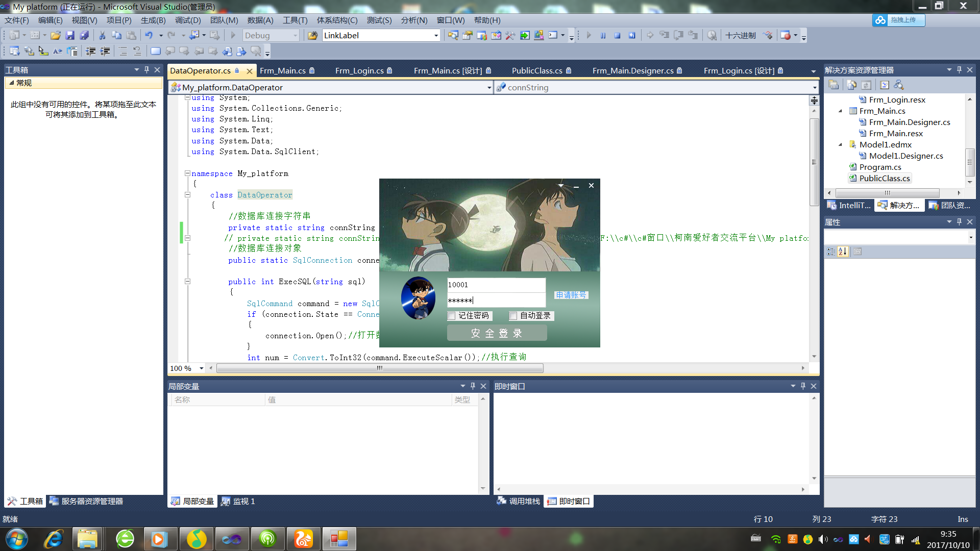980x551 pixels.
Task: Toggle 十六进制 hexadecimal display button
Action: pyautogui.click(x=741, y=36)
